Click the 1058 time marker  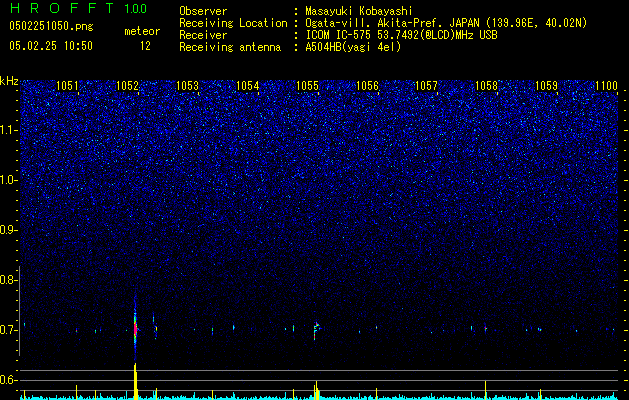click(x=486, y=86)
